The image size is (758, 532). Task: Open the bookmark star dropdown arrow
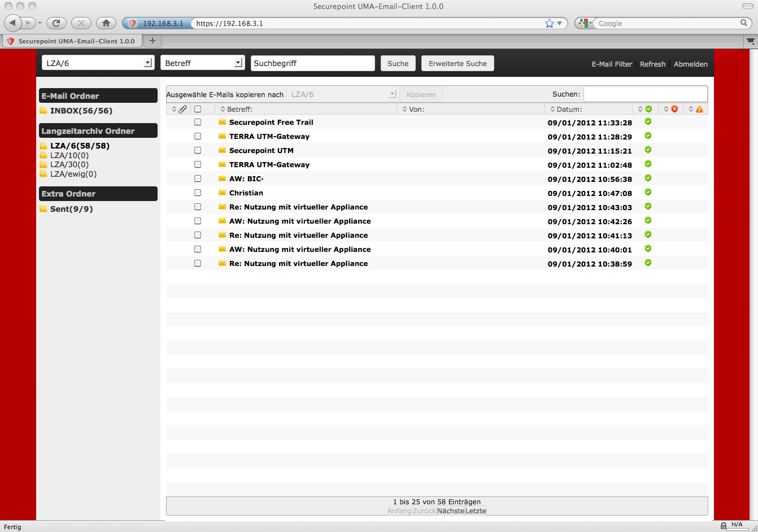[x=559, y=23]
